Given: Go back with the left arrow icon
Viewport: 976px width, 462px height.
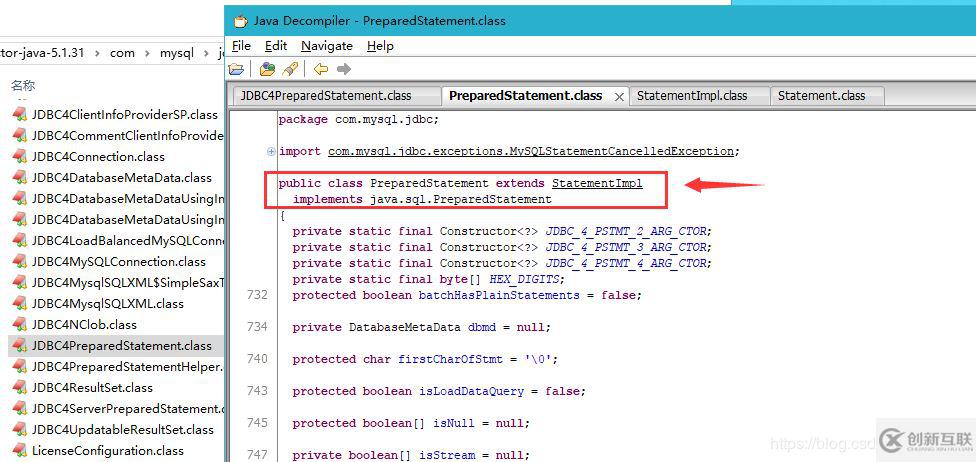Looking at the screenshot, I should coord(321,69).
